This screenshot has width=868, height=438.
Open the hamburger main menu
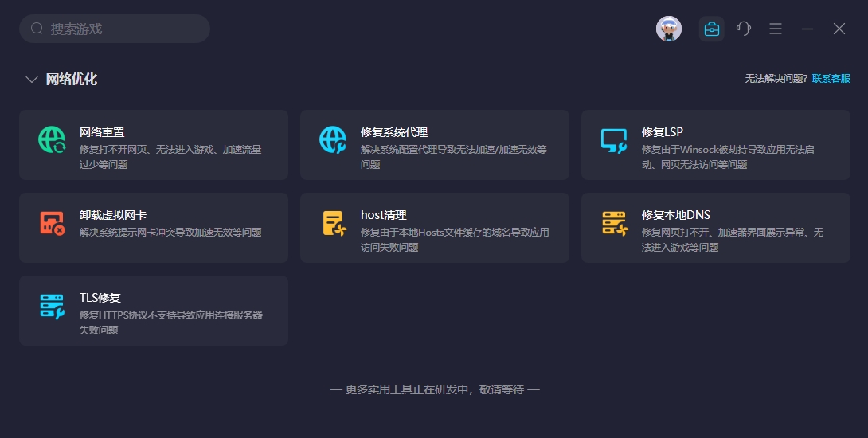coord(776,29)
